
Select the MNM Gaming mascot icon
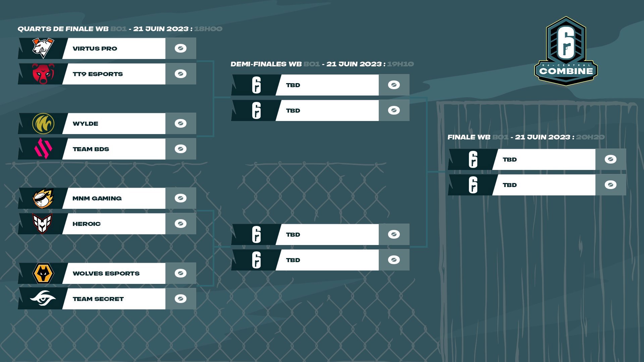(x=43, y=198)
